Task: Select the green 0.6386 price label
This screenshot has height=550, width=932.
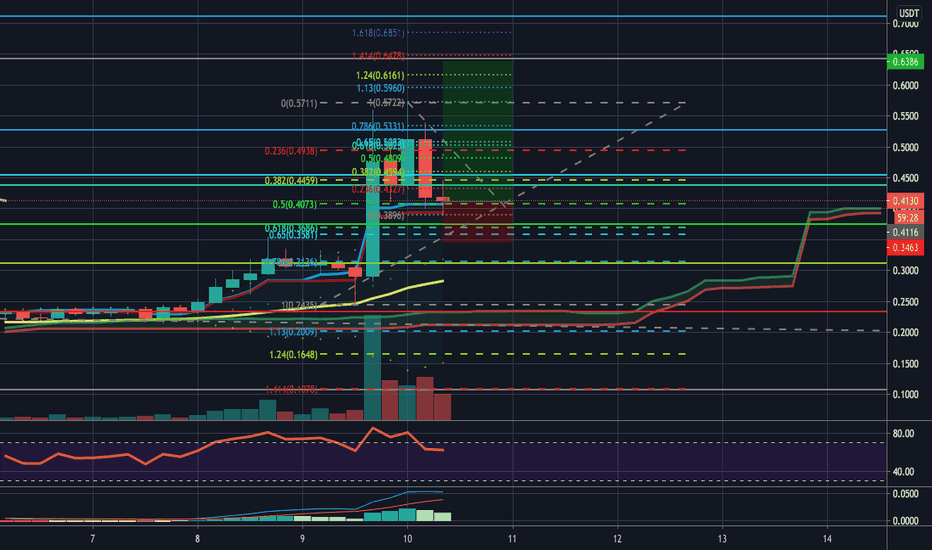Action: click(905, 62)
